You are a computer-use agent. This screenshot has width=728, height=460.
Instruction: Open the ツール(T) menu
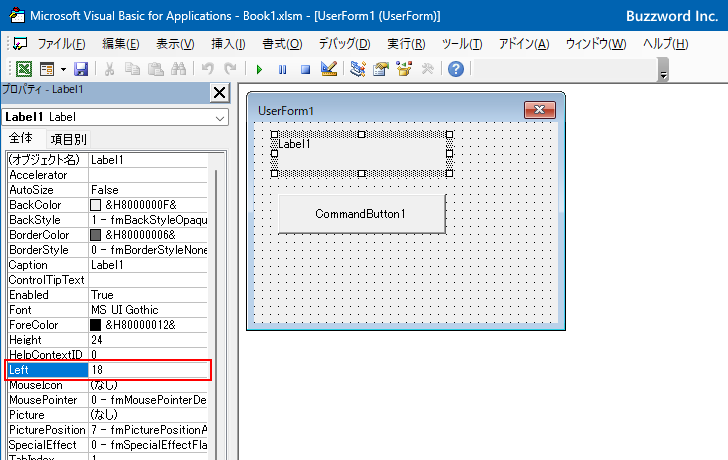pyautogui.click(x=462, y=44)
